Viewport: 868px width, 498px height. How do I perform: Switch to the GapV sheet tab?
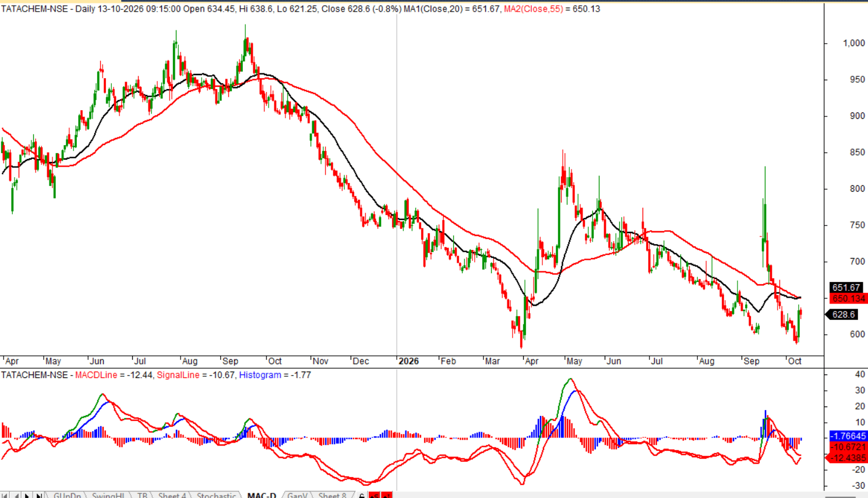click(x=297, y=496)
